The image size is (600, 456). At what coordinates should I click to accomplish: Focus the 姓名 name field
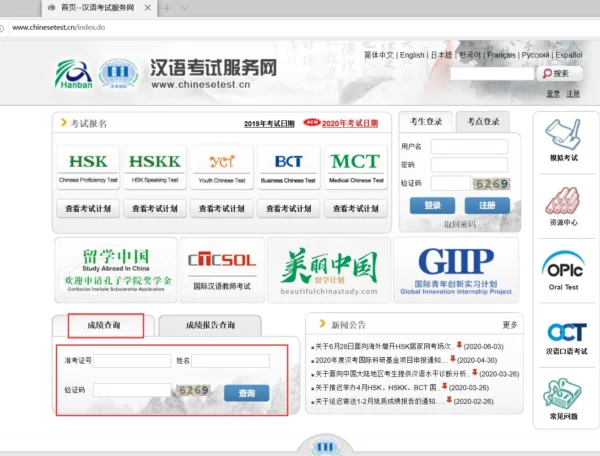coord(230,361)
